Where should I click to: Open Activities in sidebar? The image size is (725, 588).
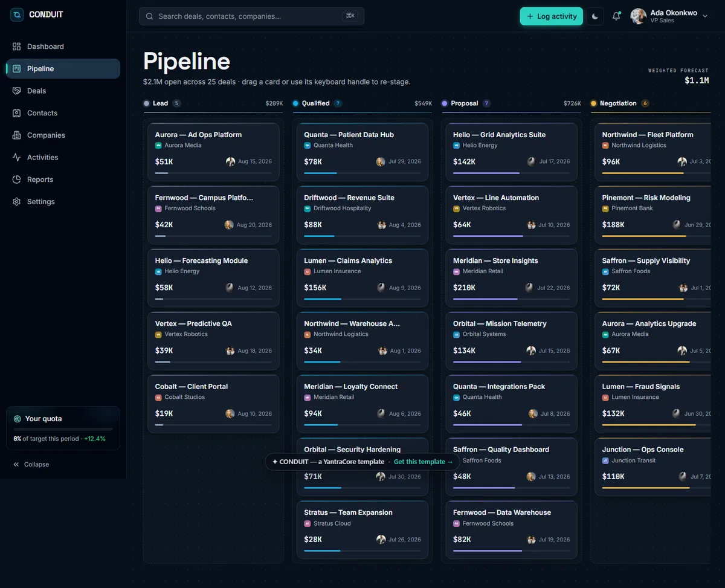63,157
